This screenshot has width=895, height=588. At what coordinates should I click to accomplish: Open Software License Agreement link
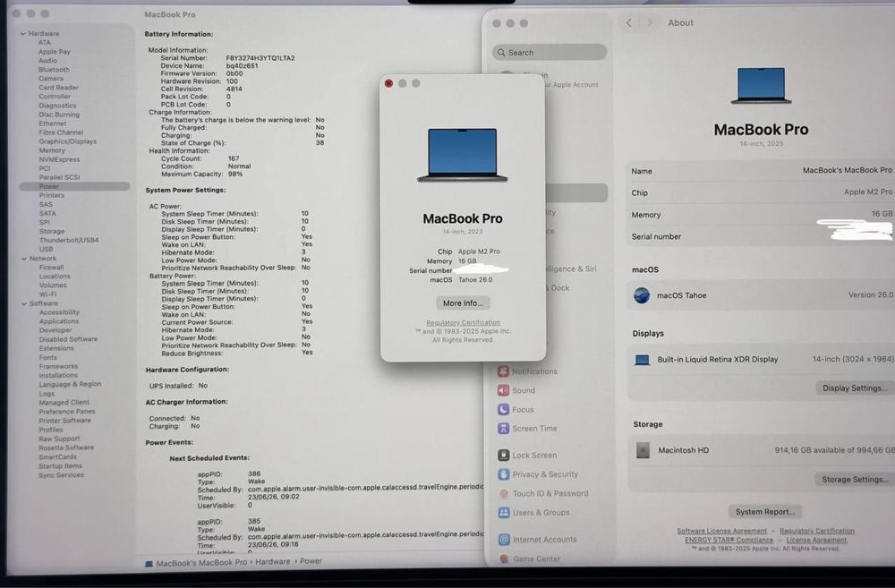click(721, 531)
